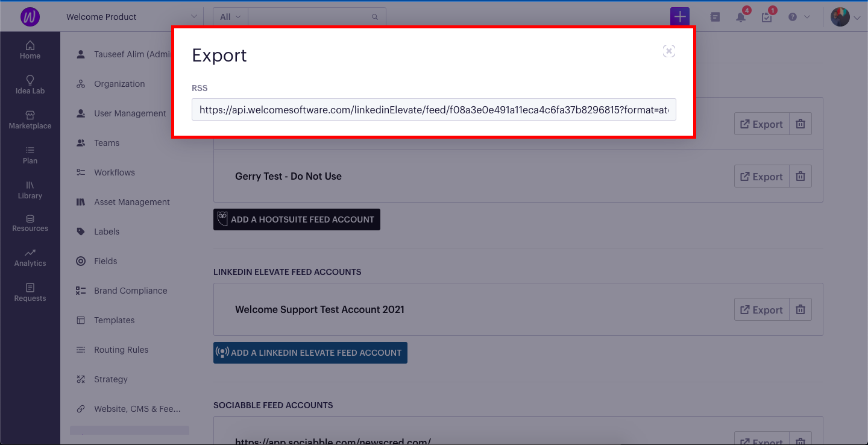This screenshot has width=868, height=445.
Task: Open the notifications bell
Action: (741, 17)
